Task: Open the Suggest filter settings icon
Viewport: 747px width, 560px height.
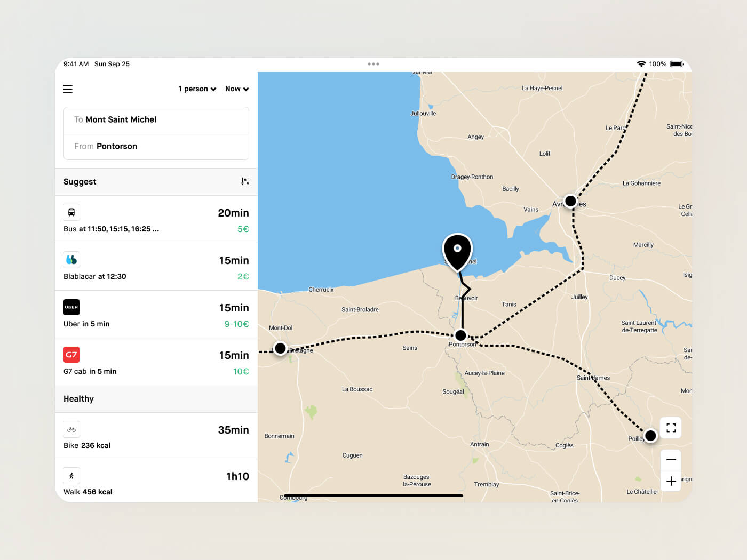Action: (245, 182)
